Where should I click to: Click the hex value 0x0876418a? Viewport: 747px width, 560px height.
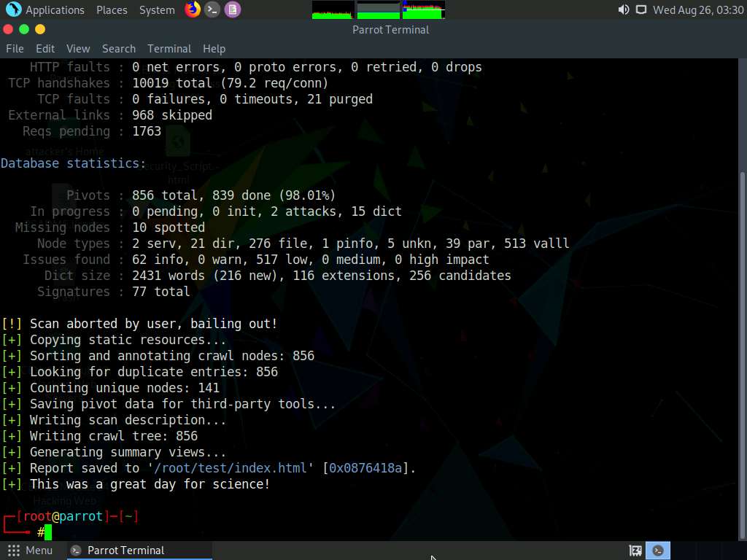(365, 468)
